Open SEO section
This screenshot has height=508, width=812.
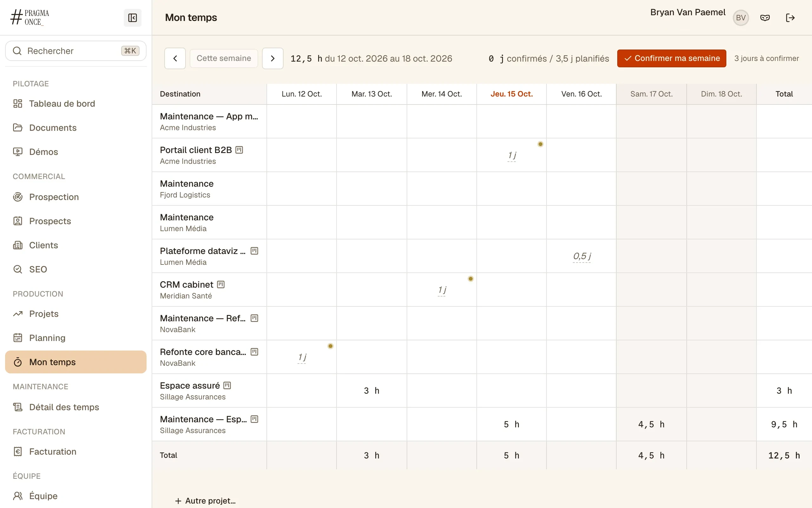(76, 270)
